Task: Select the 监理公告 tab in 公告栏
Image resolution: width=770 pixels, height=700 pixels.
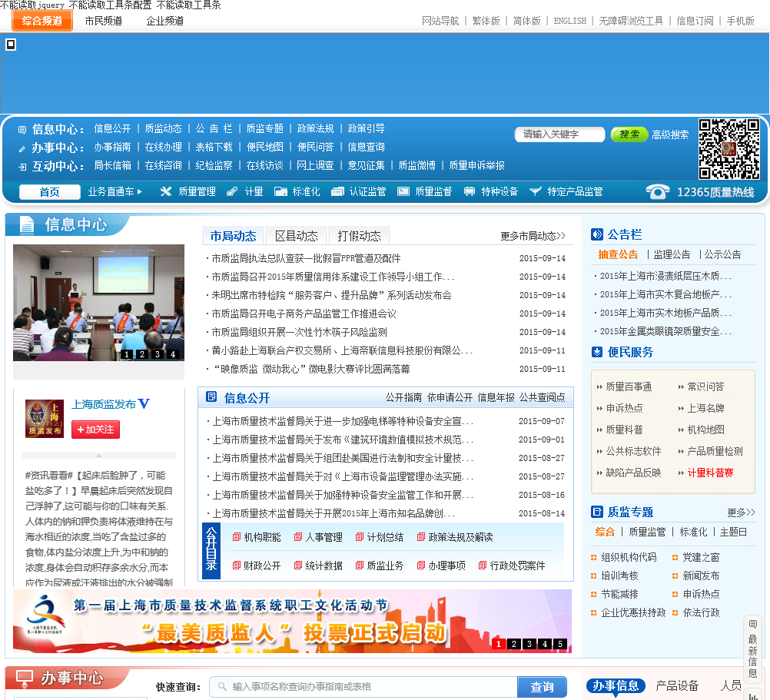Action: pyautogui.click(x=672, y=254)
